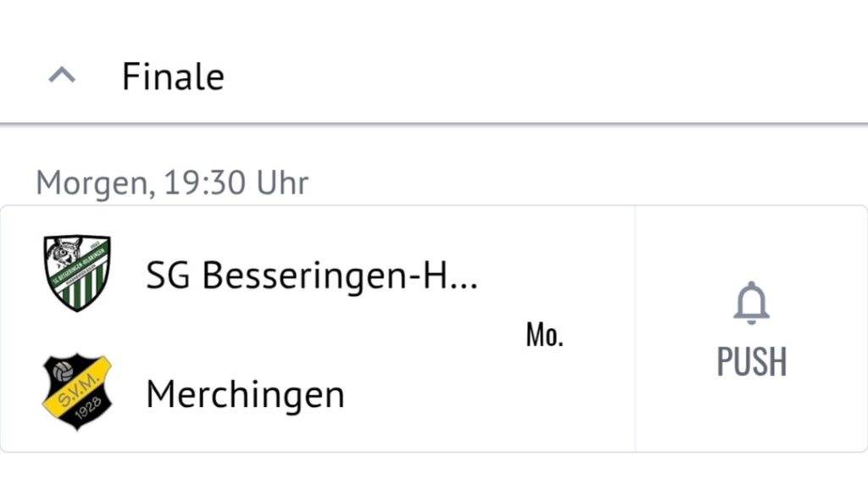The height and width of the screenshot is (485, 868).
Task: Click the Mo. match day label
Action: 545,334
